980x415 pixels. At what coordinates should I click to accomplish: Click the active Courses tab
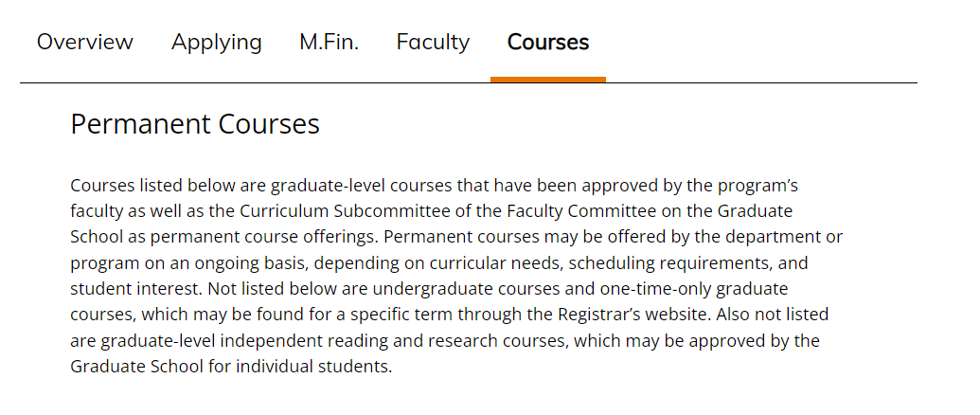coord(548,42)
